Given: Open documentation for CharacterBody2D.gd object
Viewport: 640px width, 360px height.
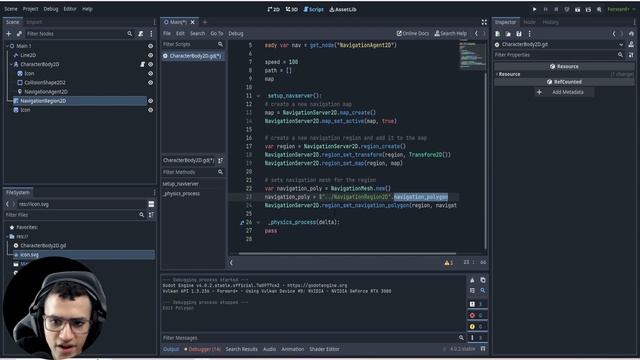Looking at the screenshot, I should [x=631, y=44].
